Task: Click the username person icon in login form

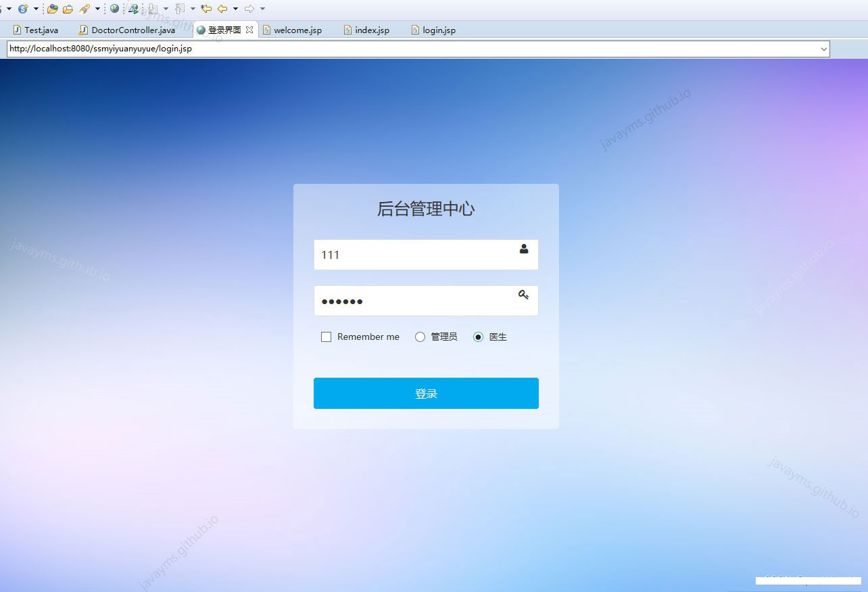Action: pos(524,249)
